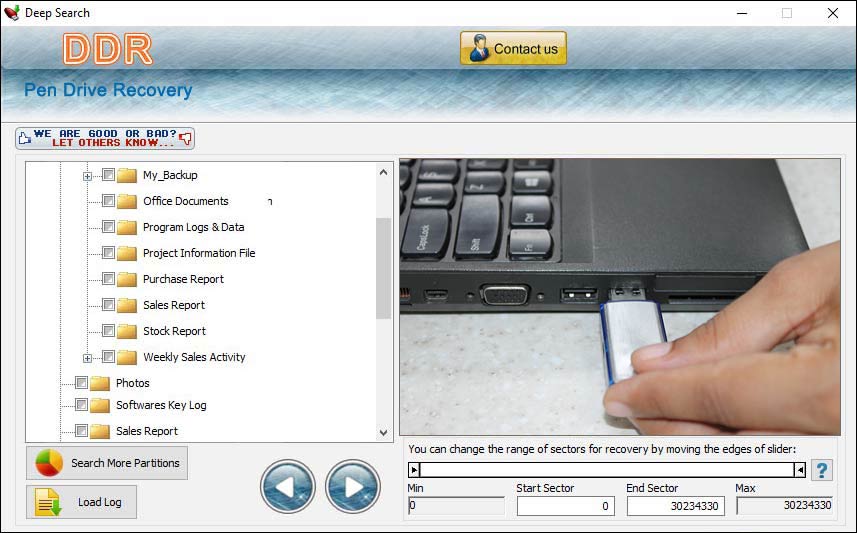The height and width of the screenshot is (533, 857).
Task: Select the Purchase Report folder icon
Action: coord(127,279)
